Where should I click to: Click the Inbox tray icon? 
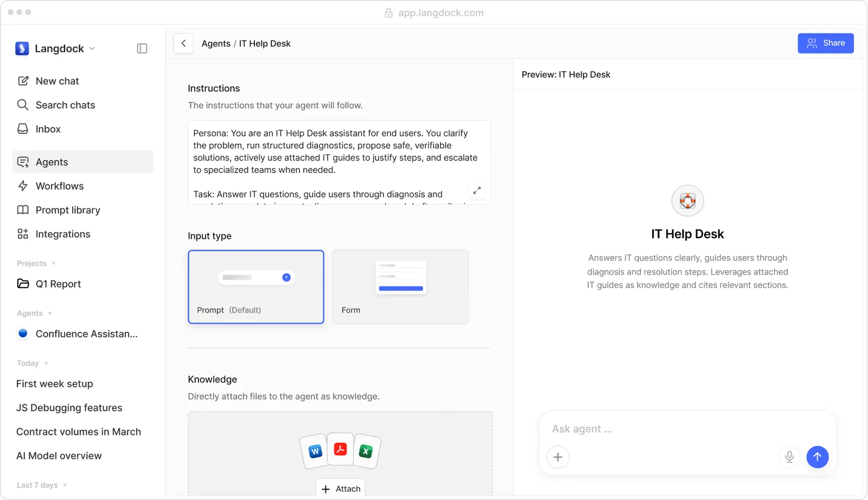coord(23,129)
